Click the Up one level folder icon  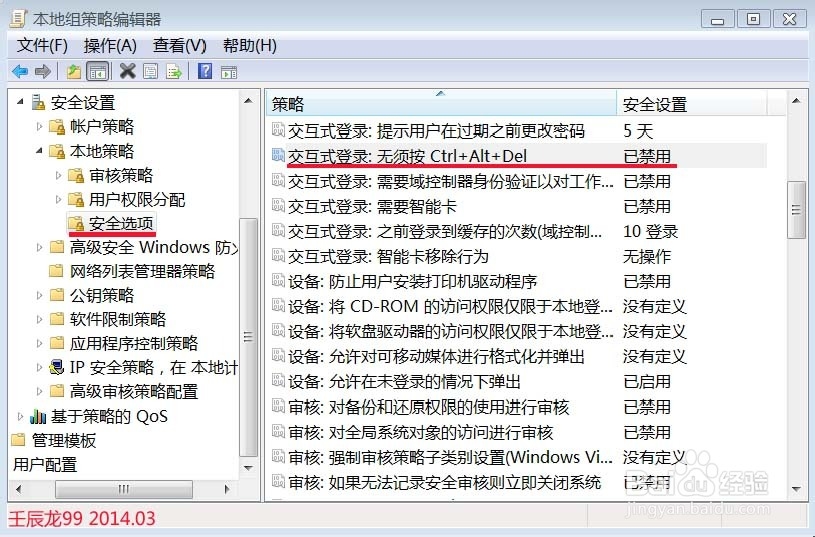pyautogui.click(x=74, y=71)
